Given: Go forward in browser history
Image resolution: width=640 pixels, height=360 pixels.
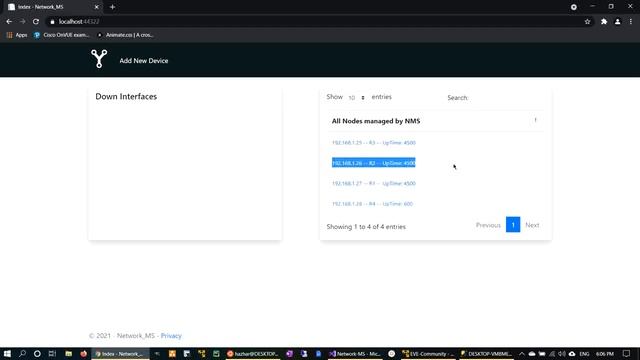Looking at the screenshot, I should pyautogui.click(x=22, y=22).
